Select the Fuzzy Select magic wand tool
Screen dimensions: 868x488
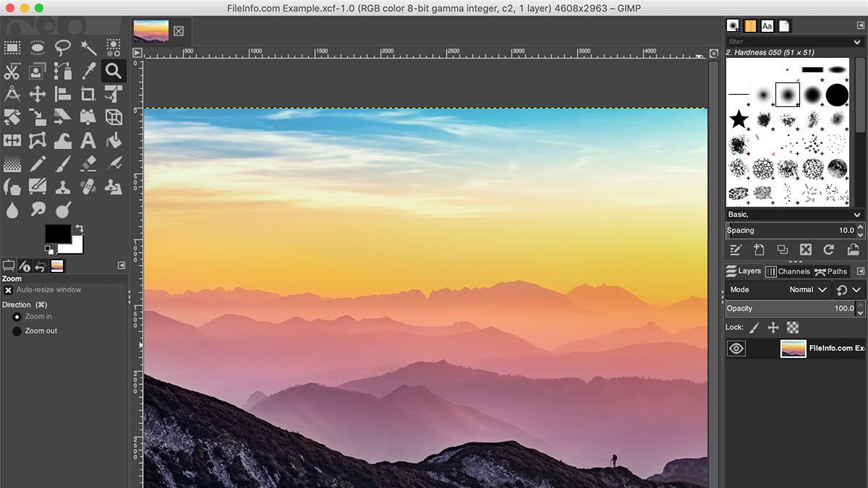(x=88, y=48)
